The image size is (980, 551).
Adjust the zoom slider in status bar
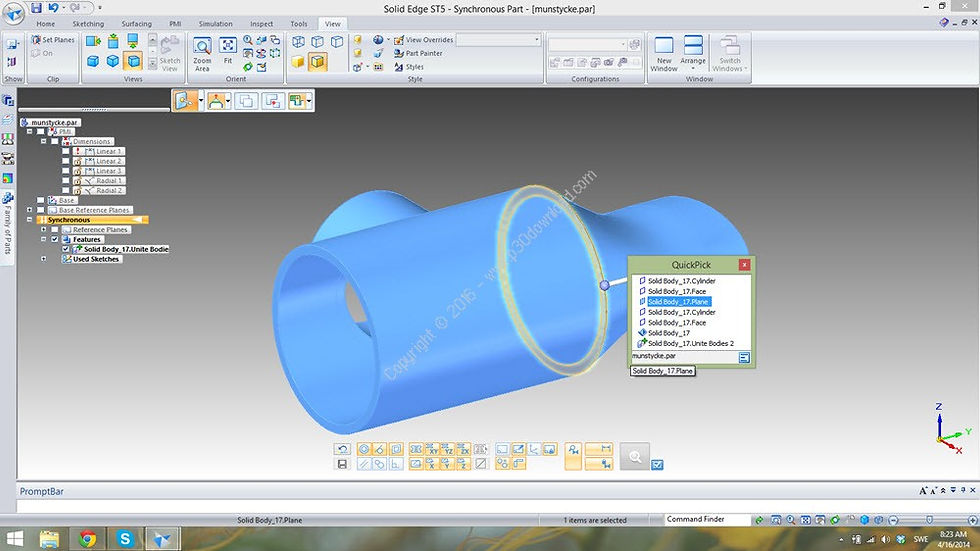pyautogui.click(x=929, y=520)
